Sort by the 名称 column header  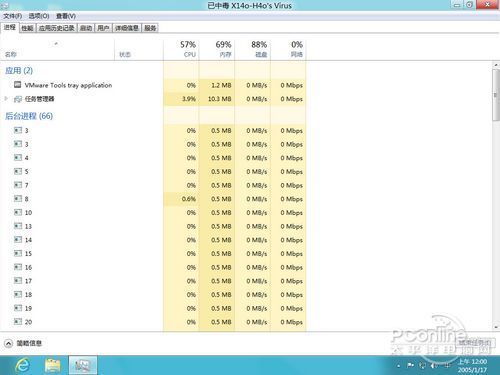coord(57,49)
